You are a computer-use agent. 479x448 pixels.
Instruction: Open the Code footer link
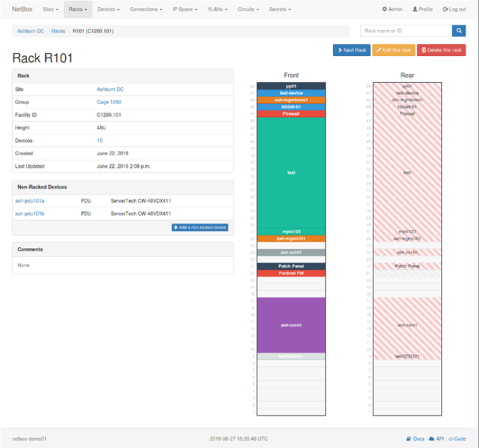[457, 439]
